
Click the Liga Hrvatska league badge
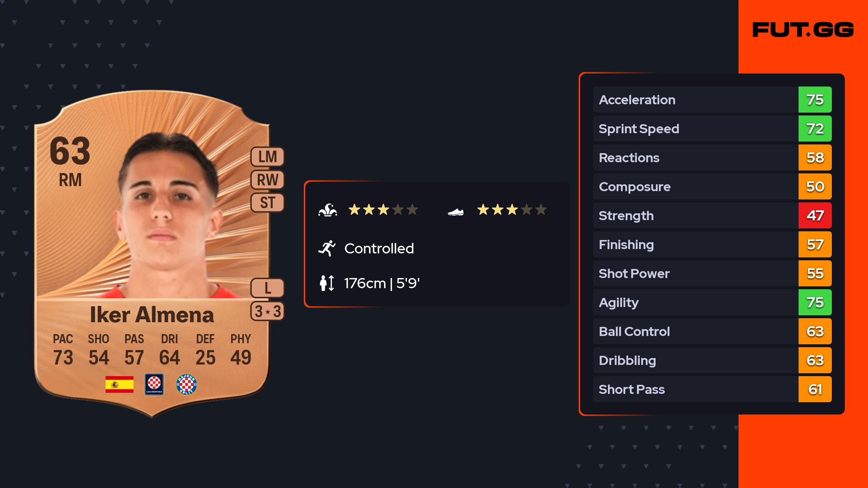click(154, 384)
